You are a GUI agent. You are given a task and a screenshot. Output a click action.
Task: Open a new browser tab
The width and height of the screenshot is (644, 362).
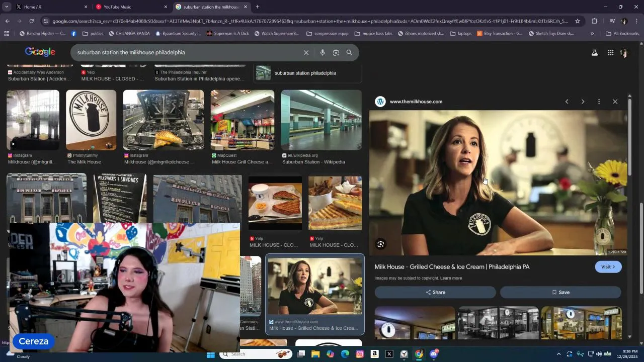[258, 7]
